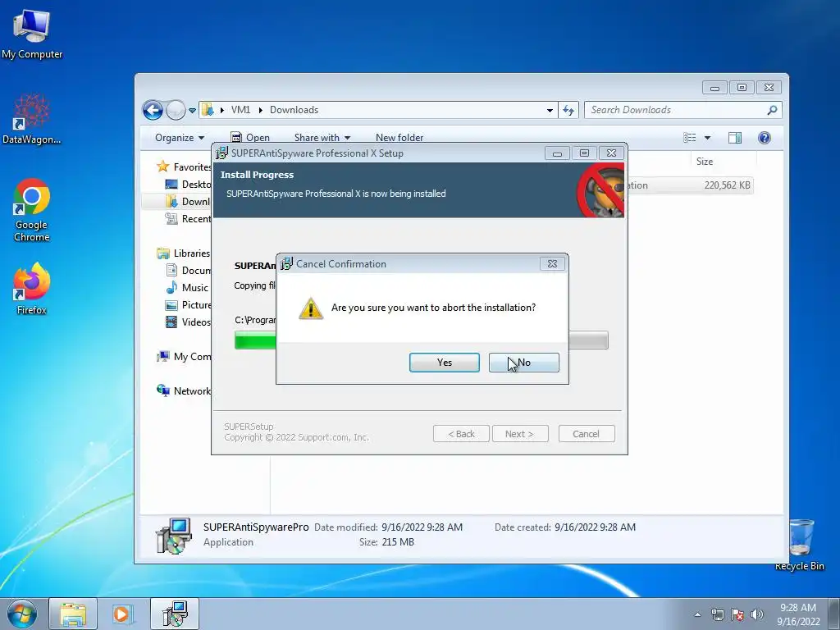Click the installation progress bar
Image resolution: width=840 pixels, height=630 pixels.
click(421, 340)
